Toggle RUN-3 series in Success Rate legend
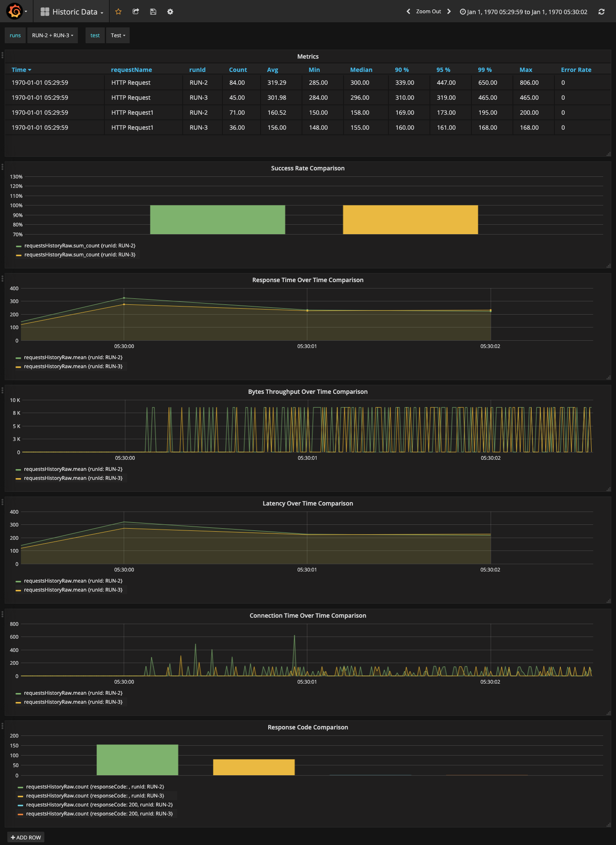This screenshot has height=845, width=616. click(x=80, y=255)
